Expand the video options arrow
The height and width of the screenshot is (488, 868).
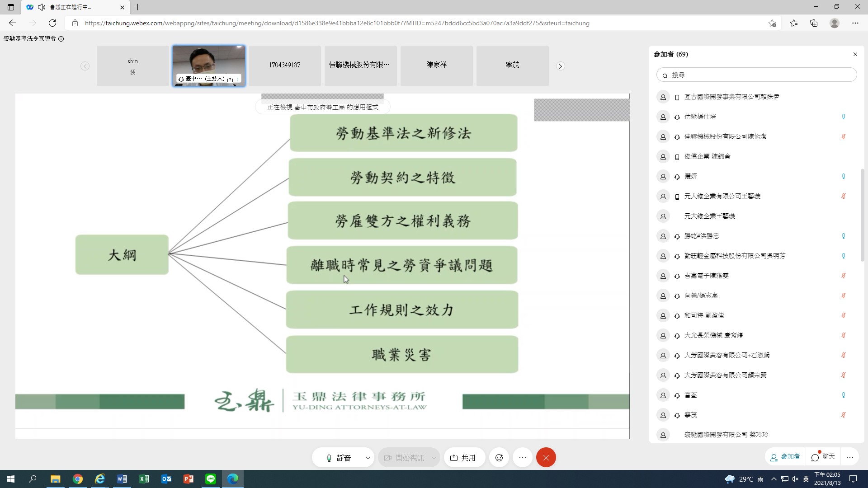434,458
